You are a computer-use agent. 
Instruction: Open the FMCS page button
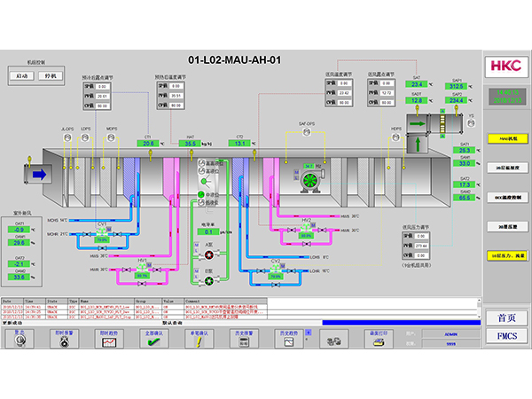tap(506, 336)
